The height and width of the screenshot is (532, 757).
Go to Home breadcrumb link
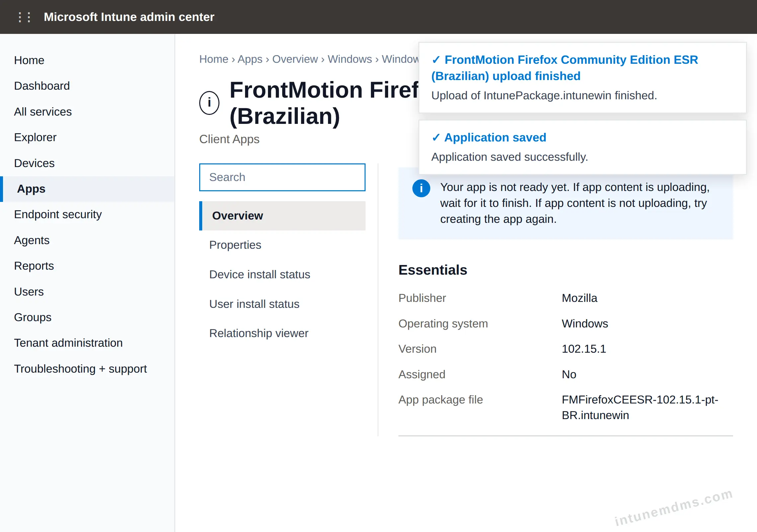pos(213,59)
